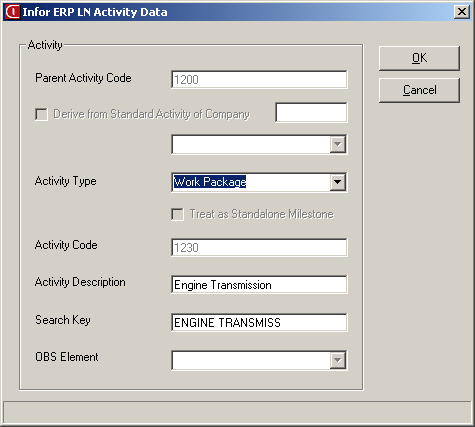The width and height of the screenshot is (475, 427).
Task: Click the empty status bar at the bottom
Action: [x=237, y=412]
